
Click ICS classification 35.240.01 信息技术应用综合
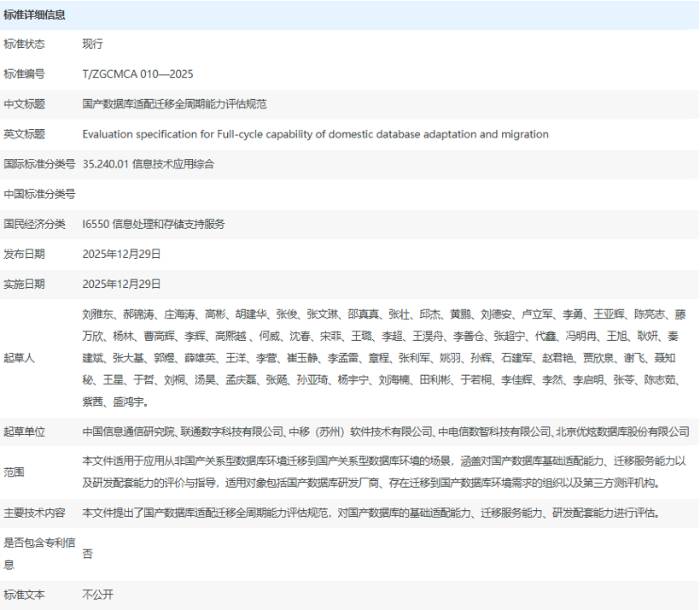pyautogui.click(x=148, y=164)
